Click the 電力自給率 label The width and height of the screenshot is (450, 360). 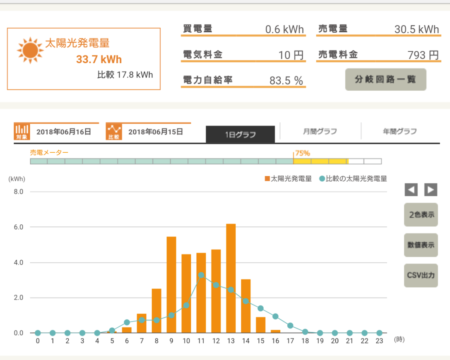(207, 80)
